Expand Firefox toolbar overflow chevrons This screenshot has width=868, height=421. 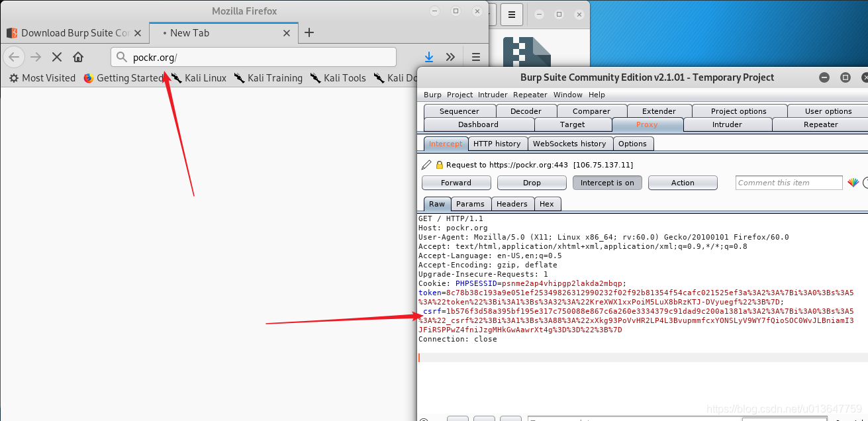click(450, 57)
